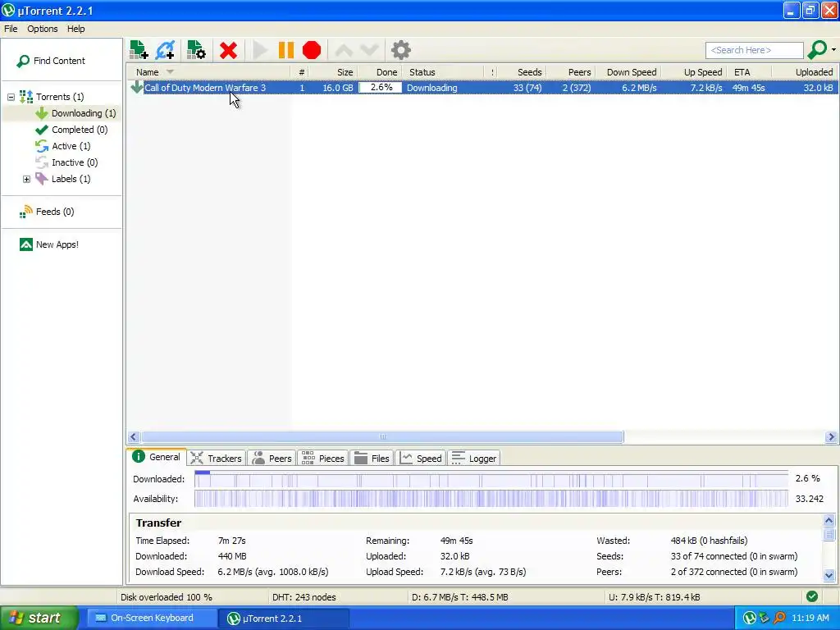Select the Labels (1) item
Screen dimensions: 840x630
(63, 179)
